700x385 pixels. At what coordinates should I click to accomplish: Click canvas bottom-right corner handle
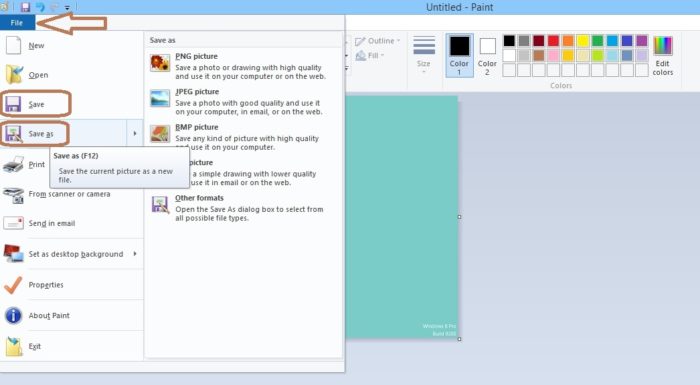pos(459,339)
